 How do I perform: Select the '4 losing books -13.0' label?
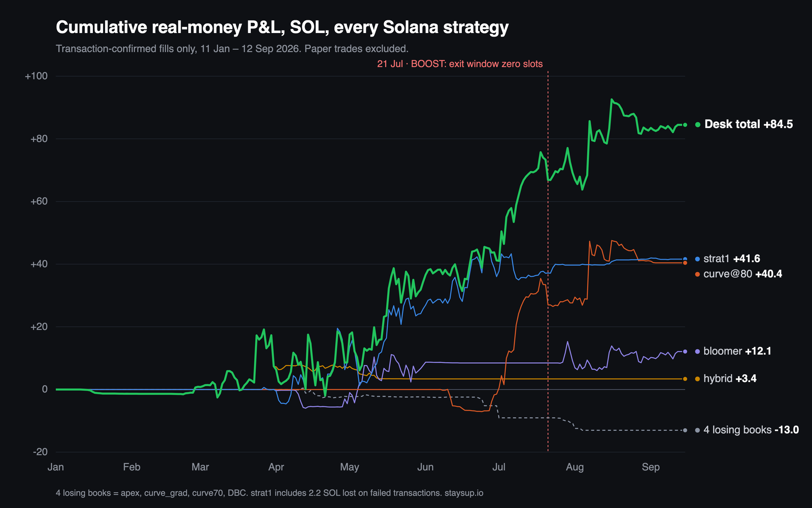(x=751, y=430)
